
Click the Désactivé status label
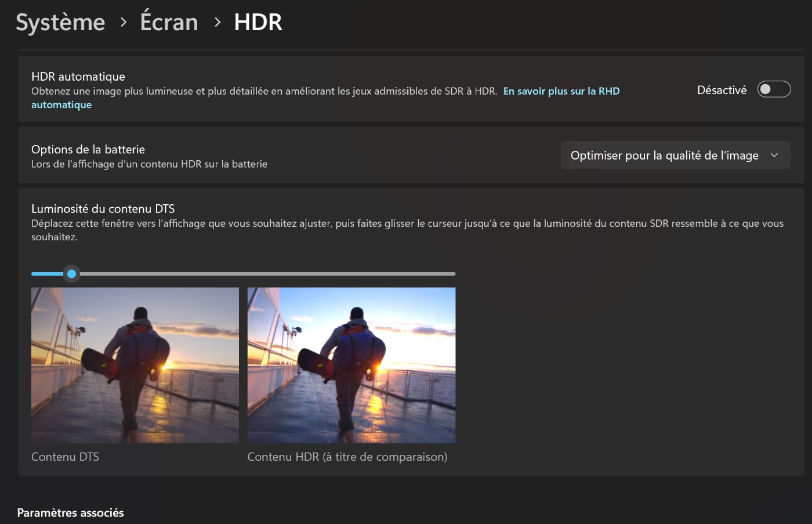[x=722, y=90]
